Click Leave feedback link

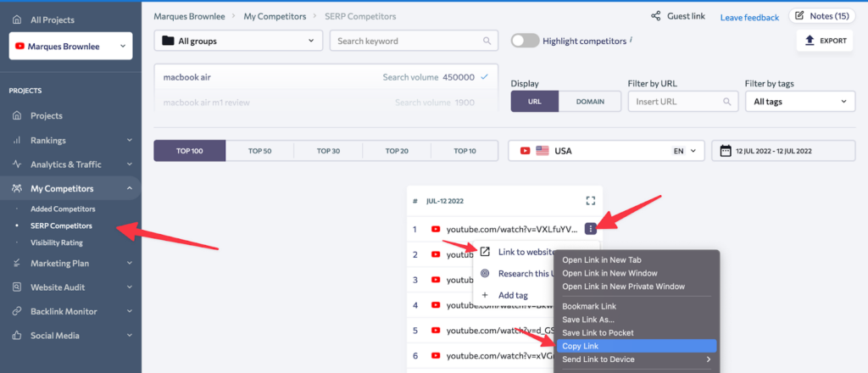click(x=749, y=18)
